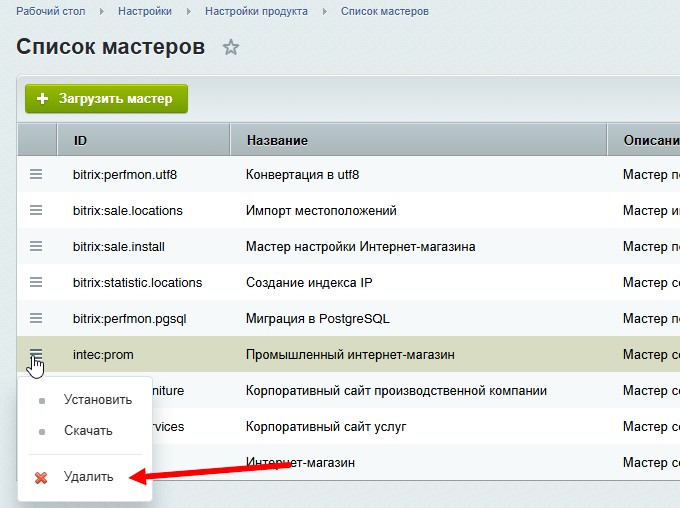680x508 pixels.
Task: Open Настройки продукта breadcrumb link
Action: coord(256,11)
